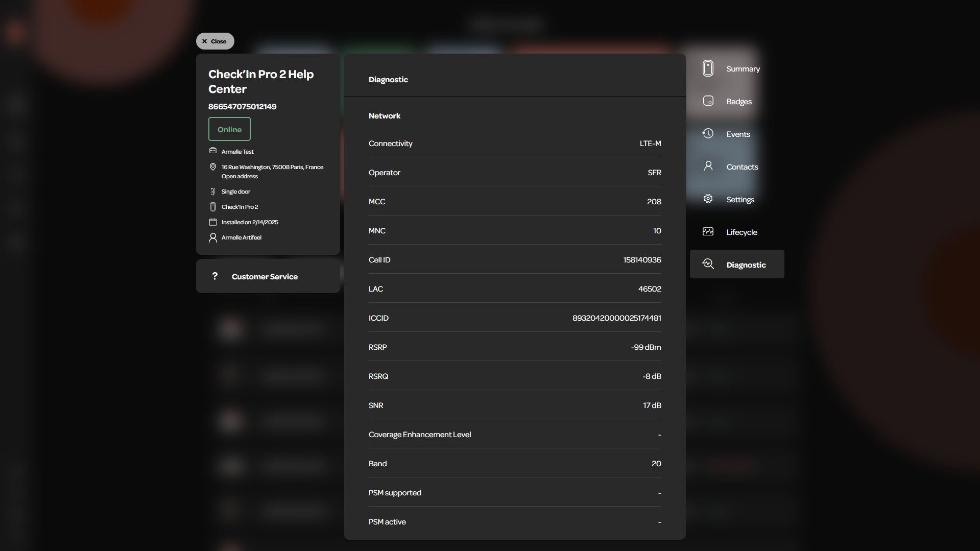
Task: Open the Summary device icon
Action: pos(708,68)
